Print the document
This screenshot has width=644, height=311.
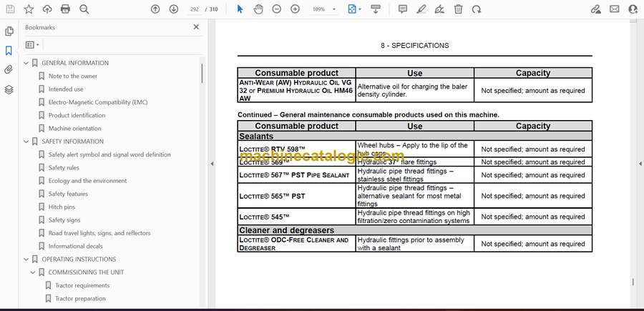tap(65, 9)
